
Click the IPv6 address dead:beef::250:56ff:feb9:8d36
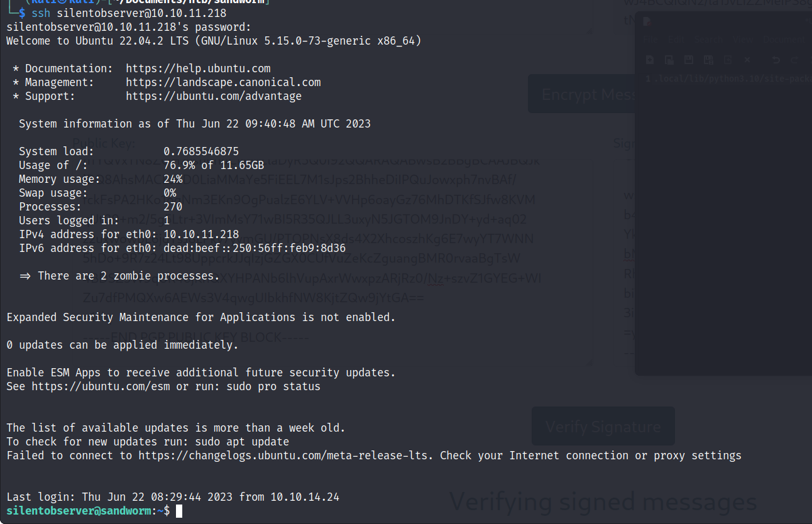click(x=255, y=248)
